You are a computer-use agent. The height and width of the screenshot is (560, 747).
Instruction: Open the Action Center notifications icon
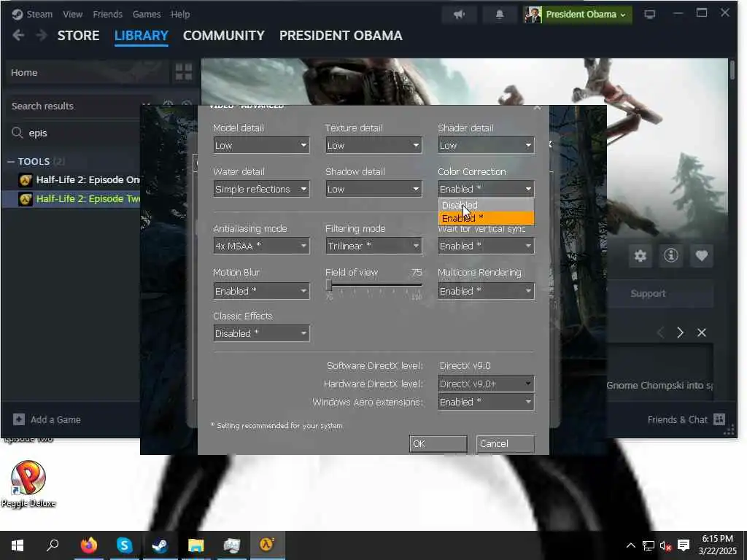click(684, 545)
